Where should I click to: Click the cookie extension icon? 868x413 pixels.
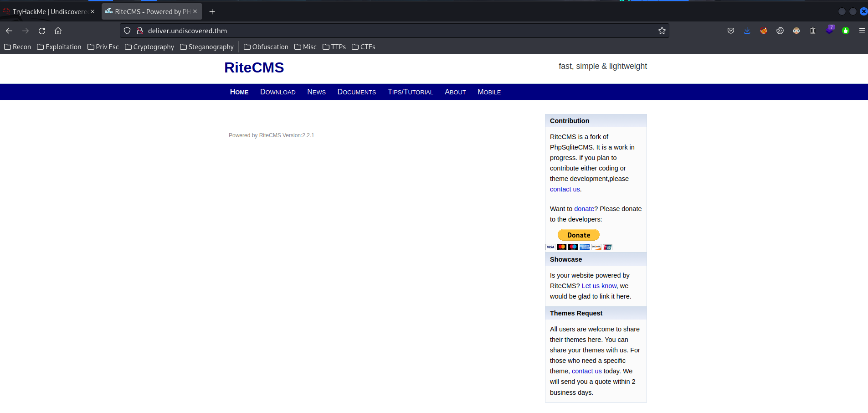[780, 31]
